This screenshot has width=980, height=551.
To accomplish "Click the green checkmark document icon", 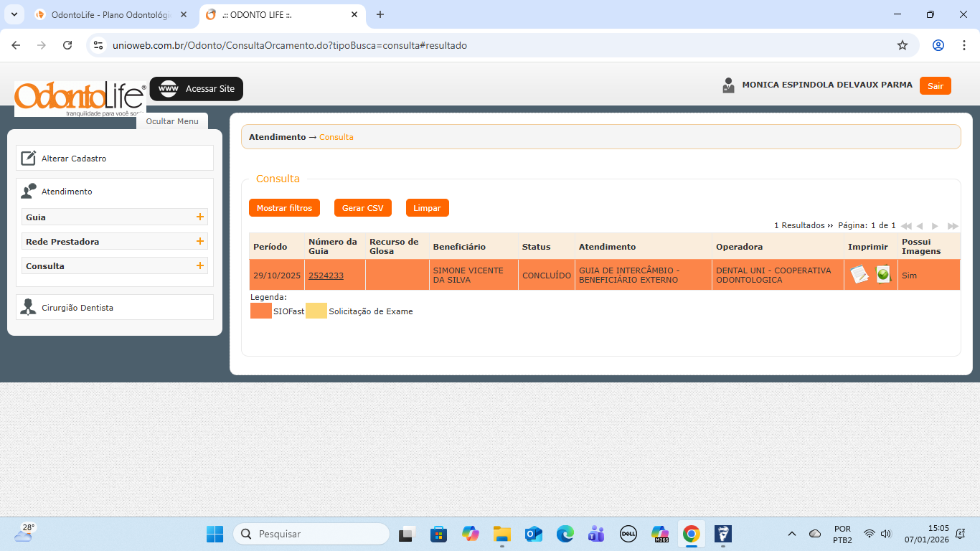I will pos(883,275).
